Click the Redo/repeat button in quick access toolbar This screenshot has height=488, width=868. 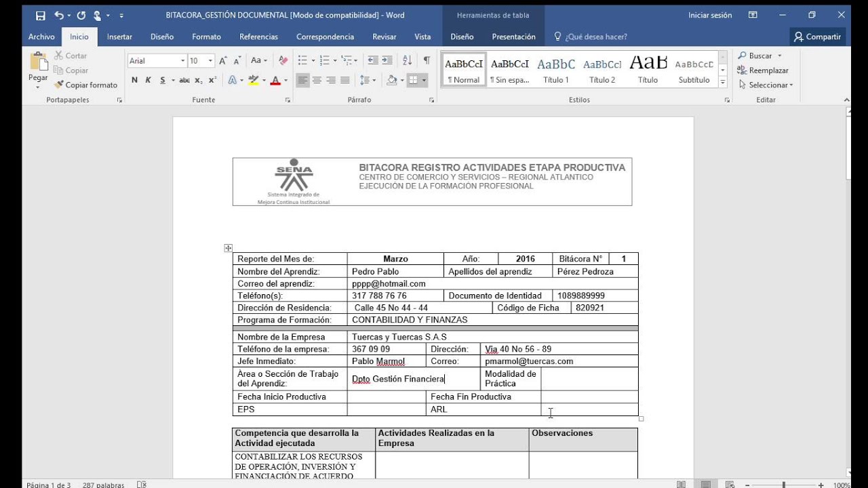tap(81, 15)
